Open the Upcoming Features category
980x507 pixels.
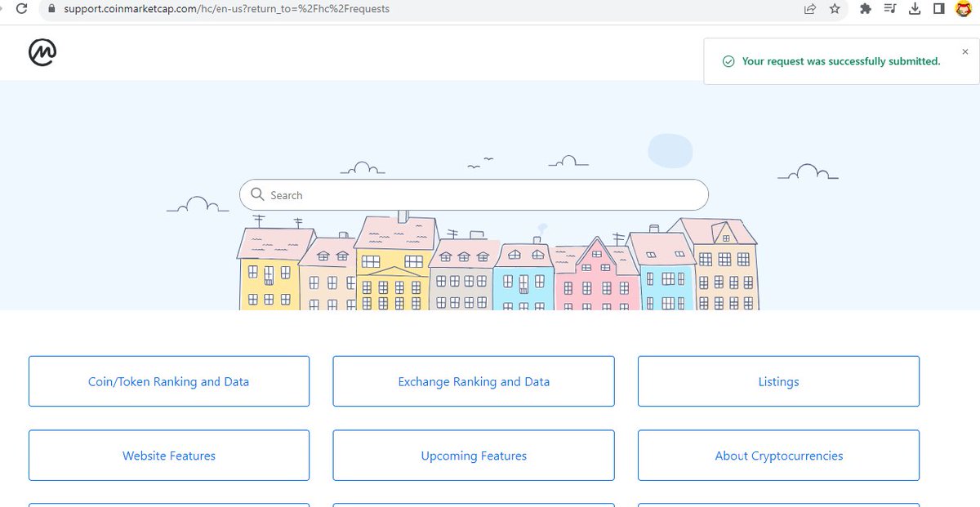pos(474,456)
